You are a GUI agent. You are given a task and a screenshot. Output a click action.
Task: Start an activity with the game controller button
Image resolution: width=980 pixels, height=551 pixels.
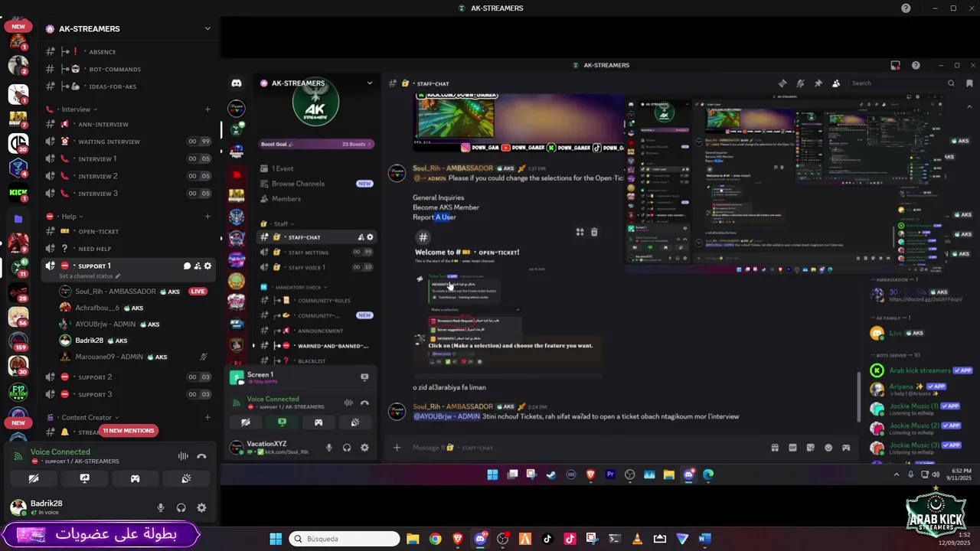135,478
